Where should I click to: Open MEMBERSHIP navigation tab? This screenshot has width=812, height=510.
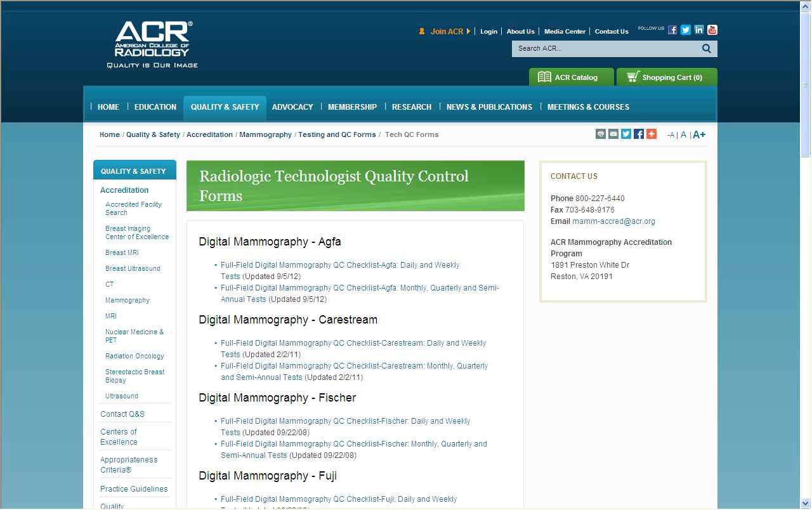tap(352, 107)
